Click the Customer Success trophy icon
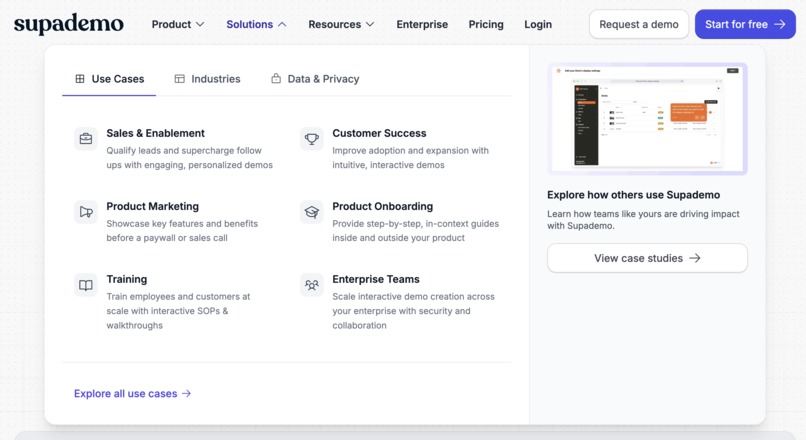Viewport: 806px width, 440px height. (x=312, y=139)
